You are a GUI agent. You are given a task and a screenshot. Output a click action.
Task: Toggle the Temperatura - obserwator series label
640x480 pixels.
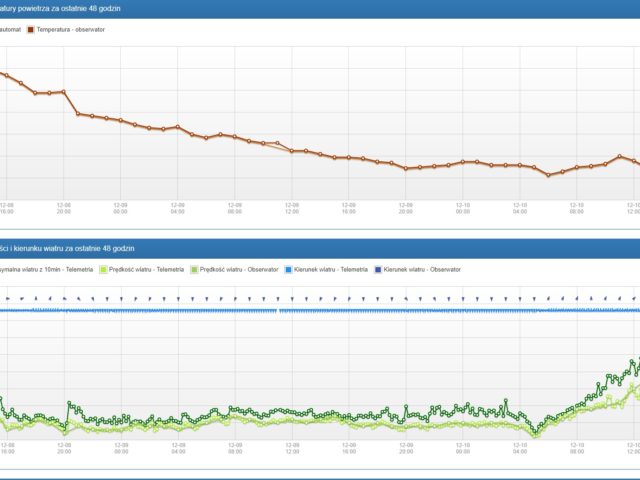point(72,30)
